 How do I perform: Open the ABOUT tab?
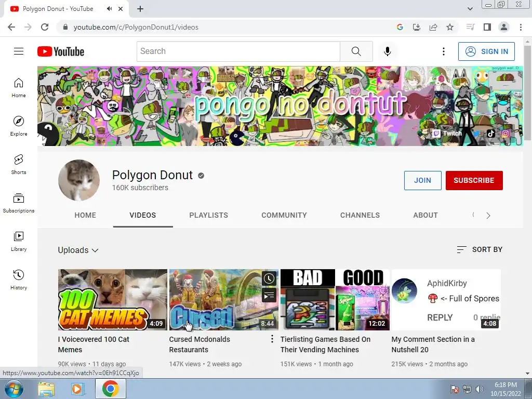[425, 215]
